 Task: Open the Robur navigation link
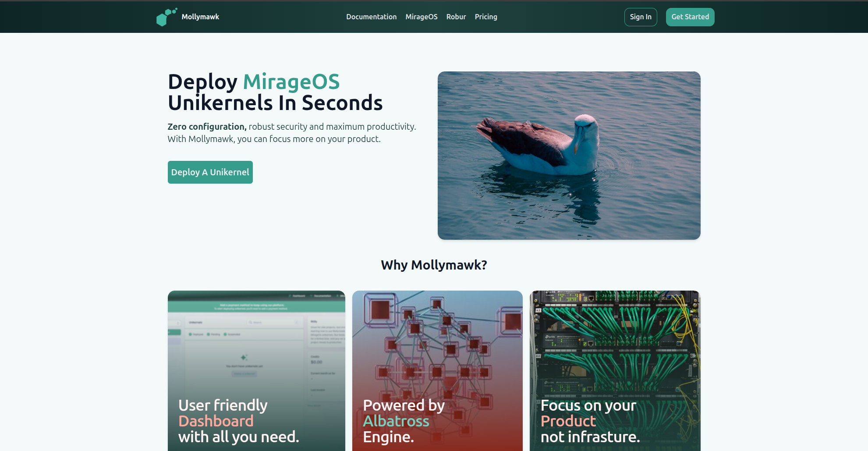tap(456, 17)
